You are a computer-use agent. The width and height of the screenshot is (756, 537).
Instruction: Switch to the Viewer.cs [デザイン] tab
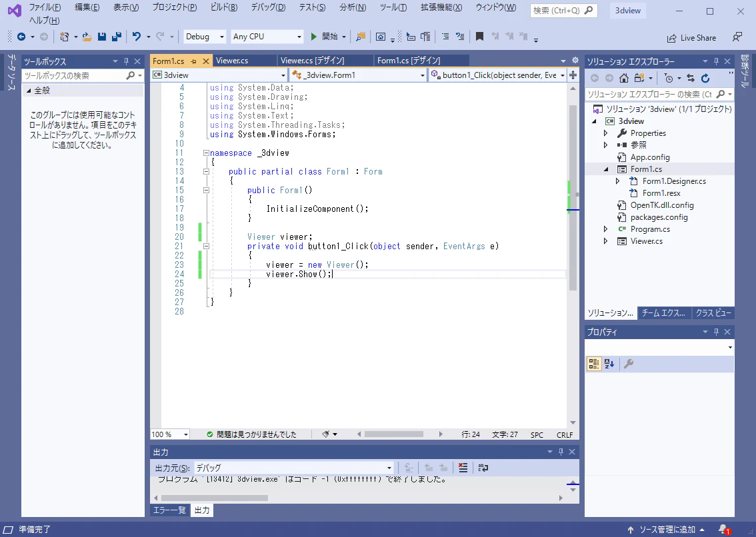point(312,61)
